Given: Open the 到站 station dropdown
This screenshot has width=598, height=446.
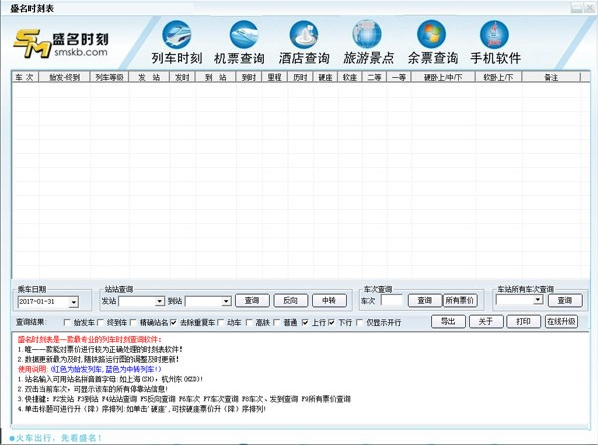Looking at the screenshot, I should pyautogui.click(x=226, y=301).
